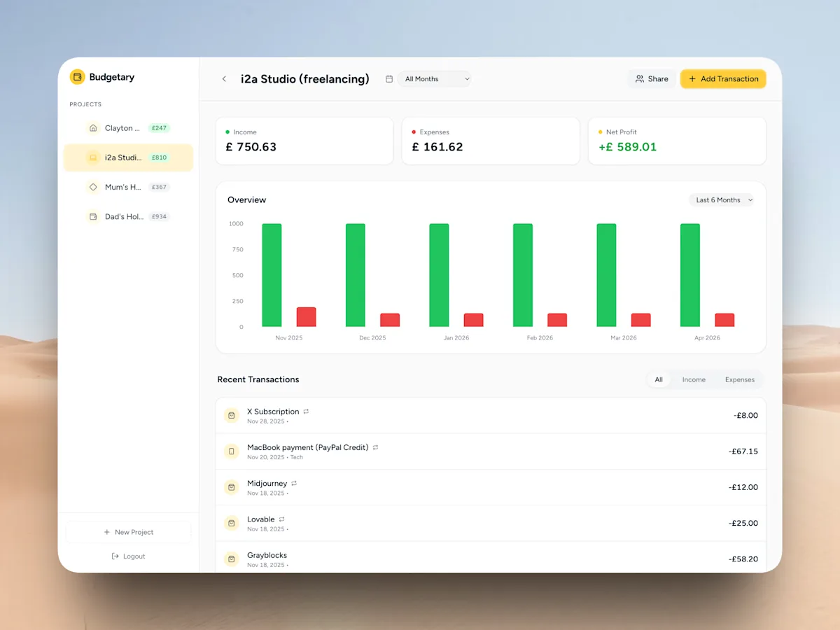This screenshot has height=630, width=840.
Task: Click the Net Profit summary card
Action: pos(677,141)
